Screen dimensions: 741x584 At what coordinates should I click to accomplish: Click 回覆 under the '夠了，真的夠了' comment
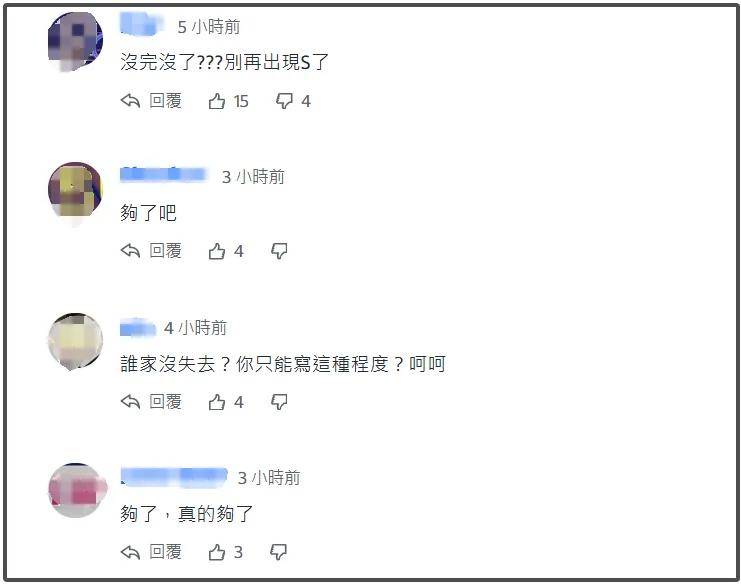pyautogui.click(x=165, y=551)
